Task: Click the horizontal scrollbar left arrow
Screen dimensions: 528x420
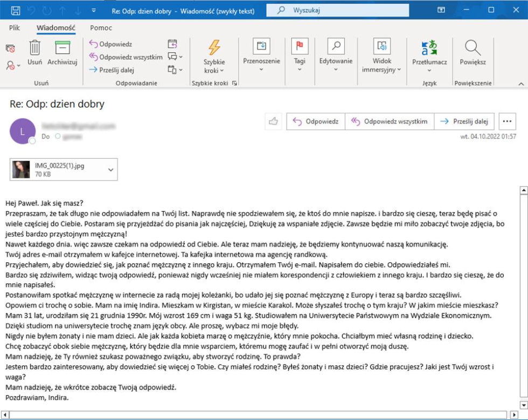Action: pyautogui.click(x=4, y=415)
